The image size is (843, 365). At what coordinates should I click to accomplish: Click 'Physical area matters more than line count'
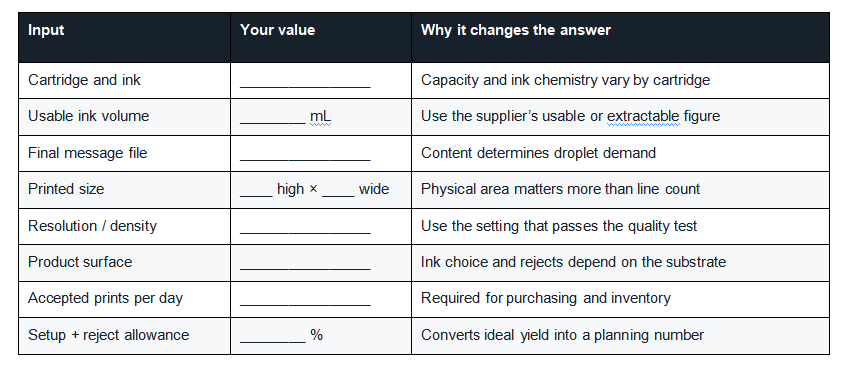tap(560, 189)
